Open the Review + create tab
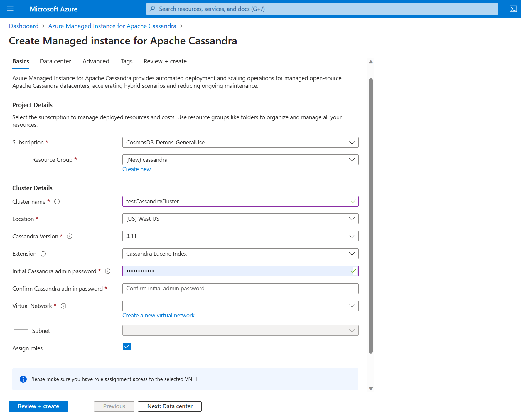This screenshot has width=521, height=420. click(165, 61)
